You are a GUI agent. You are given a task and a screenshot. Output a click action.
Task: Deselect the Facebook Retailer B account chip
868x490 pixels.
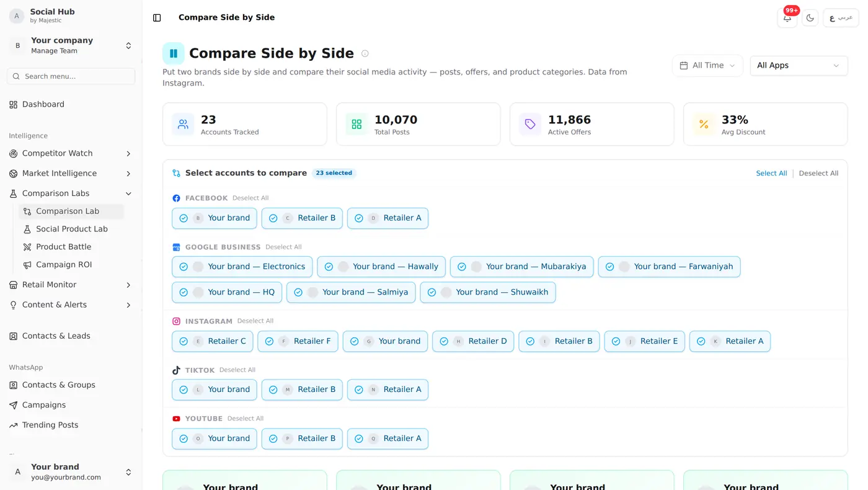302,218
